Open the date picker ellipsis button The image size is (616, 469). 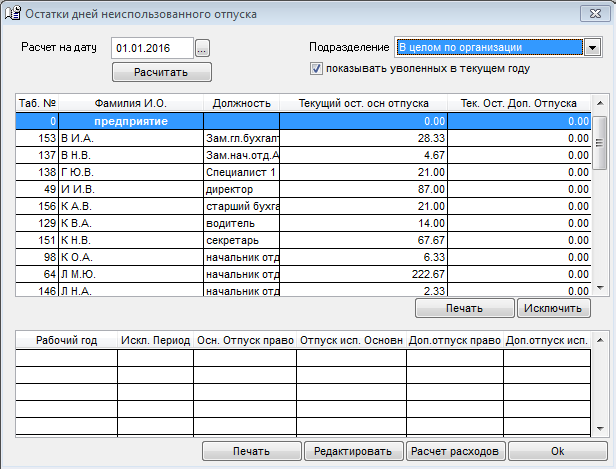click(202, 48)
